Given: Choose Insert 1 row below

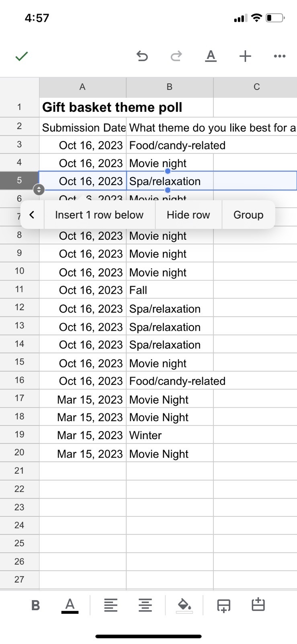Looking at the screenshot, I should click(x=99, y=215).
